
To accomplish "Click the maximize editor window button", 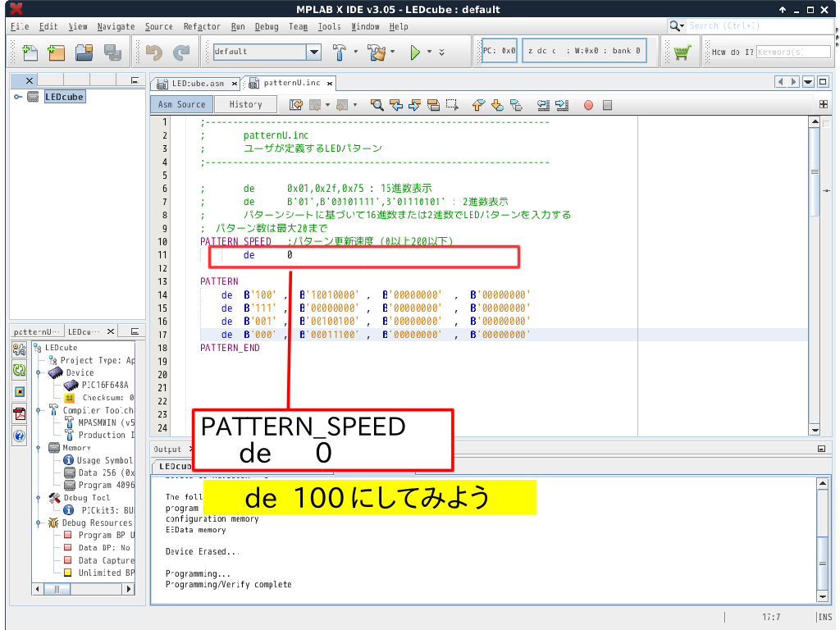I will point(823,82).
